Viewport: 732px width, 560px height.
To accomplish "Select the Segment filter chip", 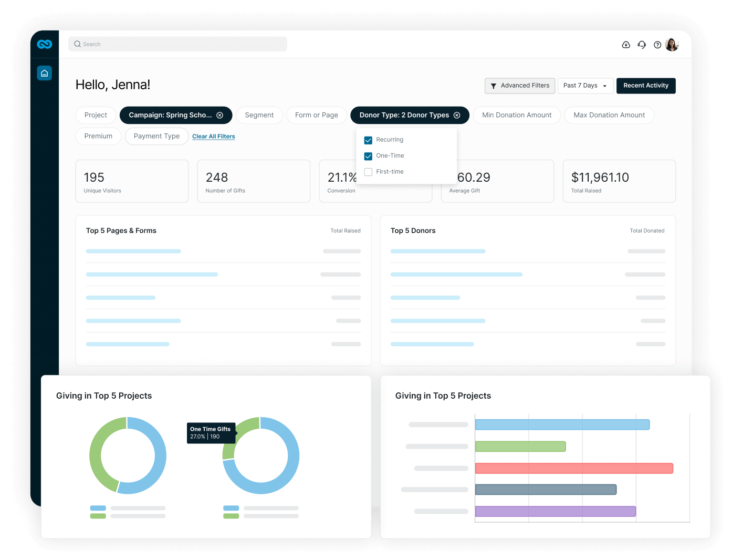I will [259, 115].
